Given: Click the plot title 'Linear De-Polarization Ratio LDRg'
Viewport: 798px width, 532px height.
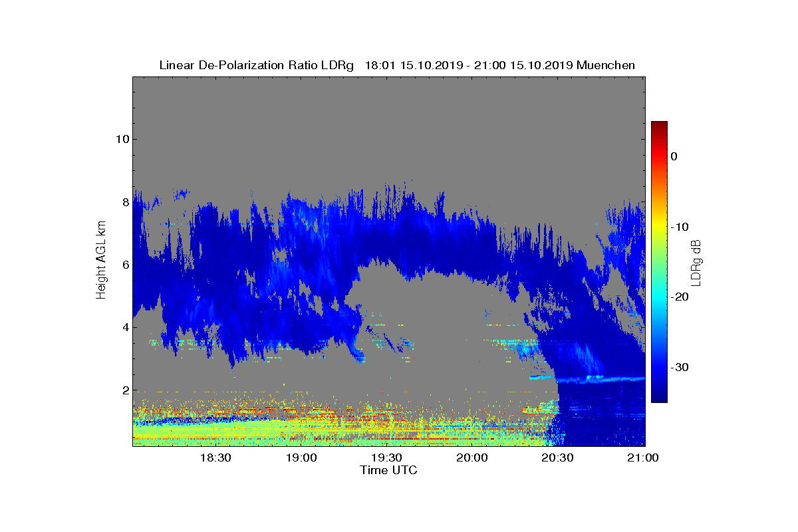Looking at the screenshot, I should pos(257,65).
